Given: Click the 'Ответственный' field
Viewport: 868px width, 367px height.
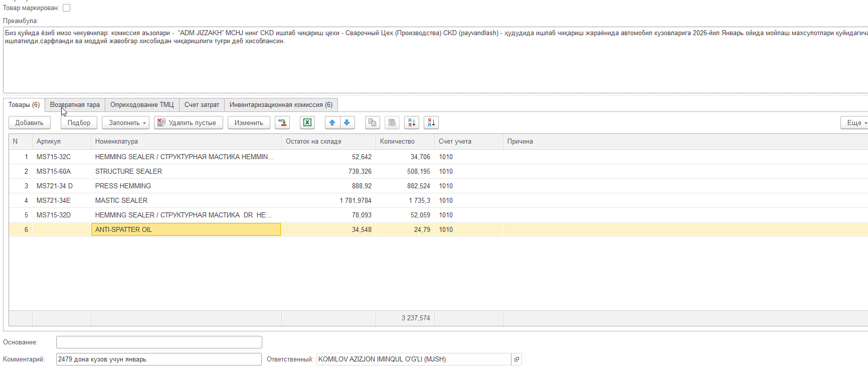Looking at the screenshot, I should [414, 359].
